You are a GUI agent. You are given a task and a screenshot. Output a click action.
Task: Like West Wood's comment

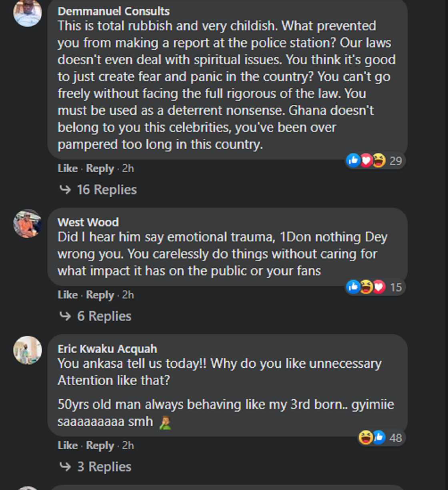tap(67, 295)
